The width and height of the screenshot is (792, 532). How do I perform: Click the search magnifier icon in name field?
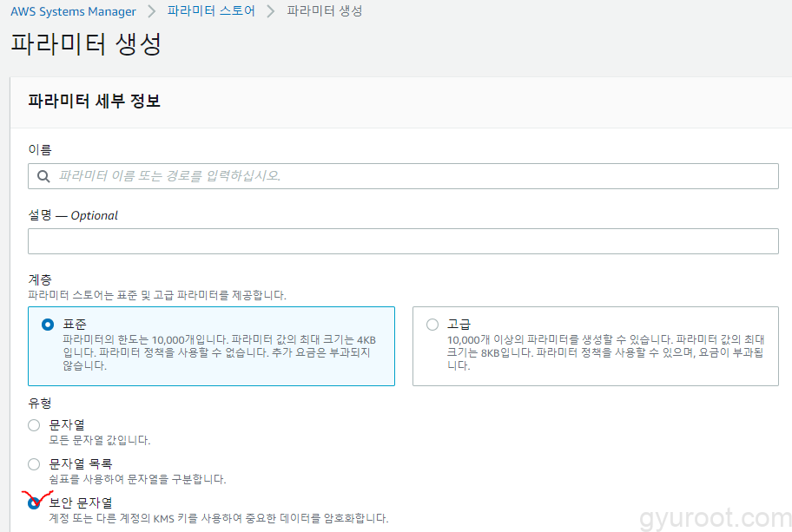43,175
